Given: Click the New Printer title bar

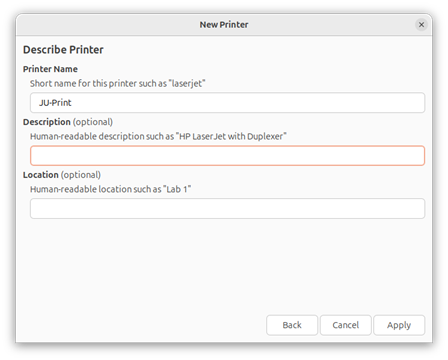Looking at the screenshot, I should (224, 25).
